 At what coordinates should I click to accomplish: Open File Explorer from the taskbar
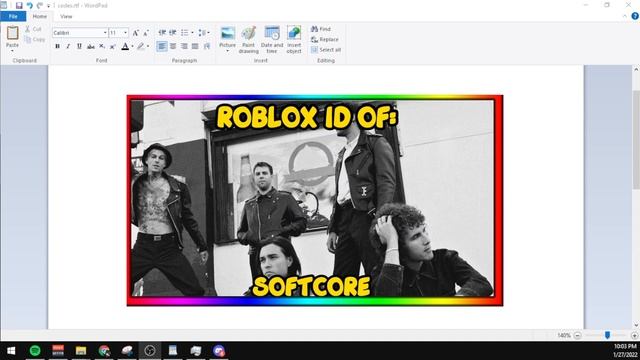coord(81,351)
